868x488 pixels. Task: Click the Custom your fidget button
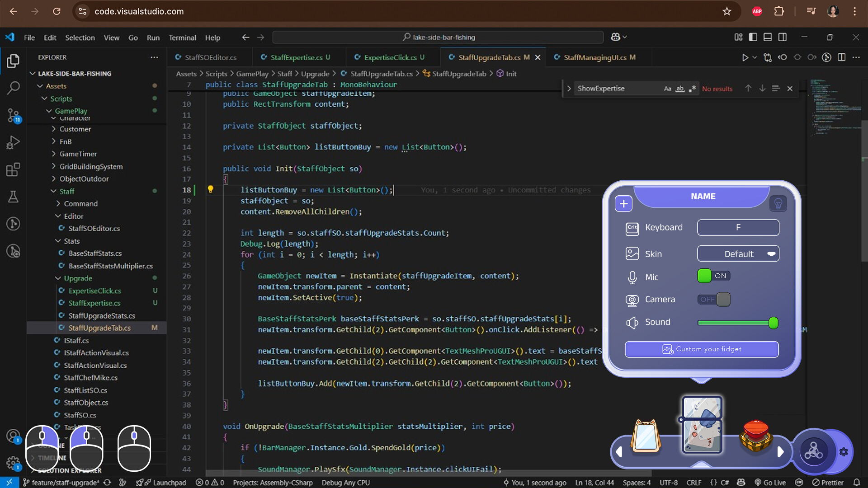coord(701,349)
